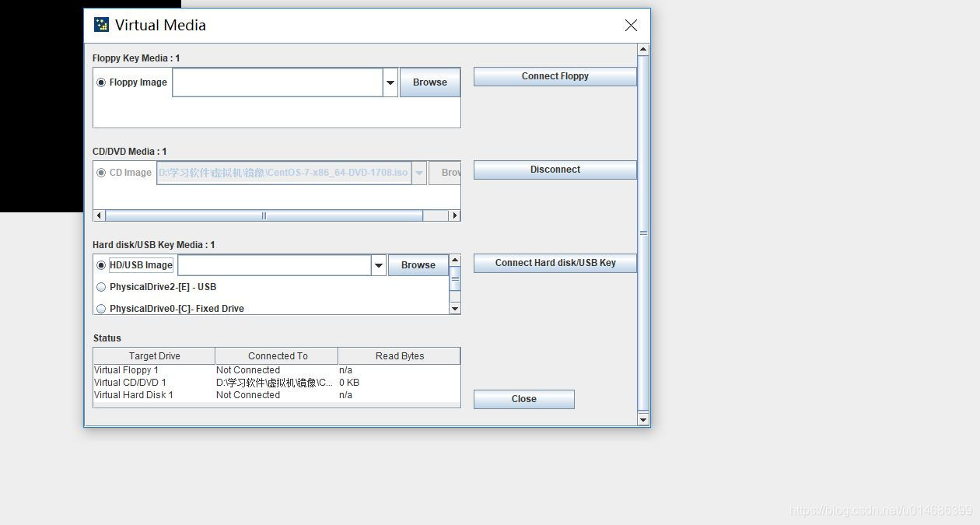Select the Floppy Image radio button
Image resolution: width=980 pixels, height=525 pixels.
(x=101, y=82)
